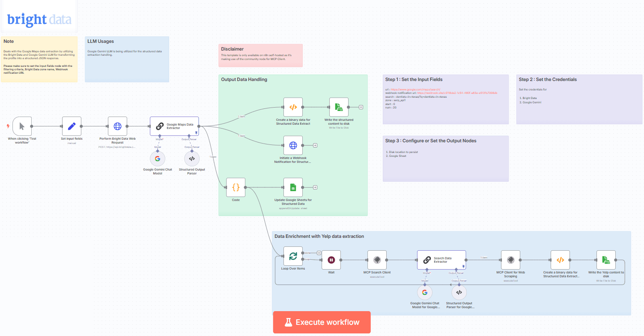Add node after Update Google Sheets node
644x336 pixels.
tap(315, 187)
